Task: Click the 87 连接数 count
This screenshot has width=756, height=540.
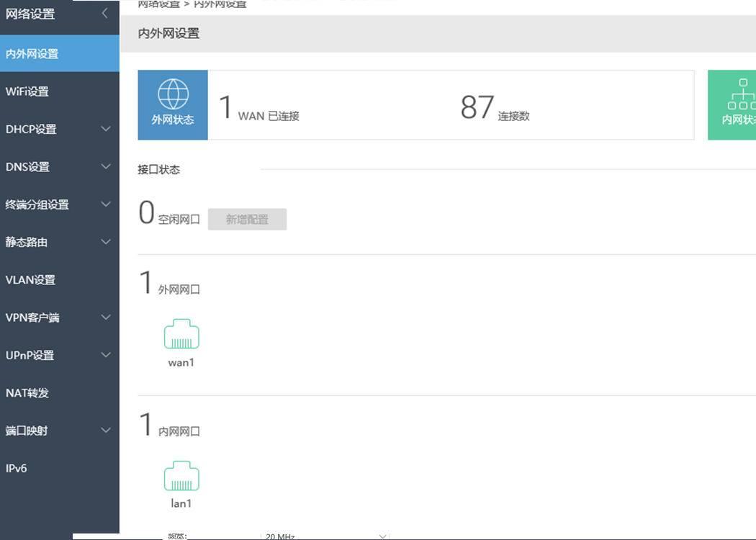Action: (x=495, y=107)
